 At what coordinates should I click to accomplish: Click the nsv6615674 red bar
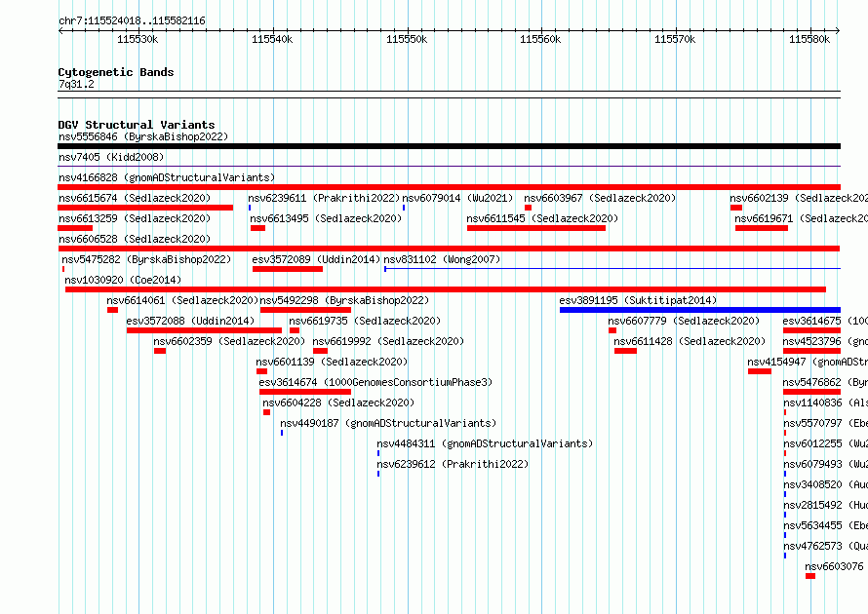pyautogui.click(x=145, y=208)
